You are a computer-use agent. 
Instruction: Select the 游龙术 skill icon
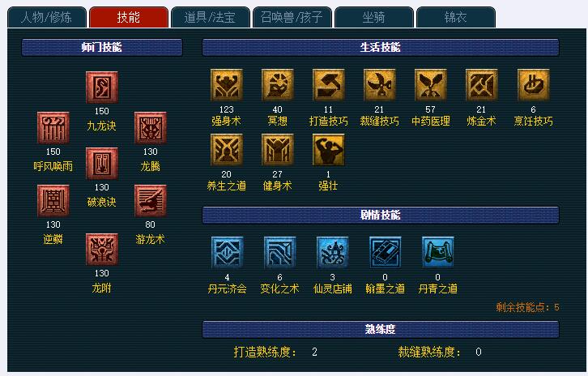coord(150,201)
